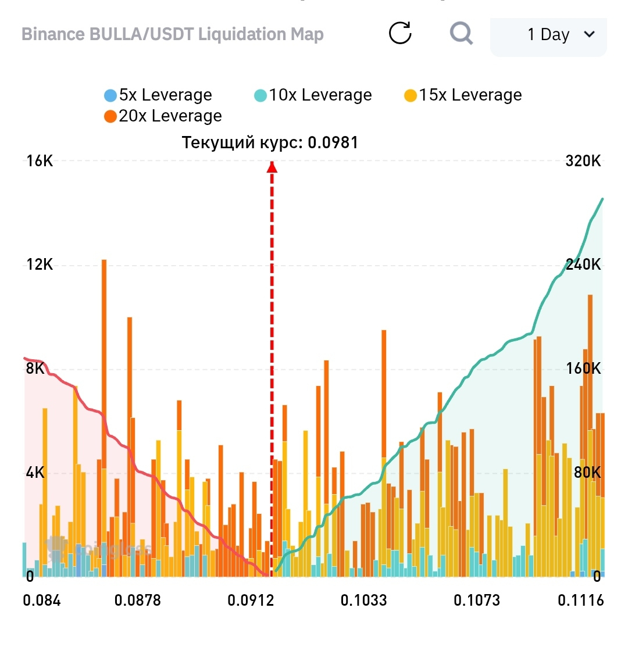Toggle 20x Leverage legend entry
This screenshot has width=628, height=672.
click(x=163, y=116)
